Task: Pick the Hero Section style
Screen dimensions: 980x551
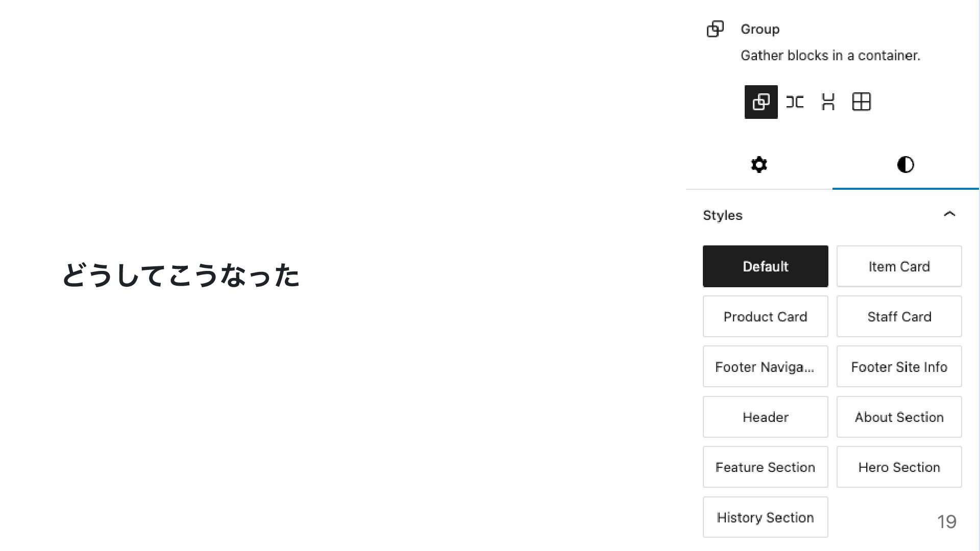Action: pyautogui.click(x=899, y=467)
